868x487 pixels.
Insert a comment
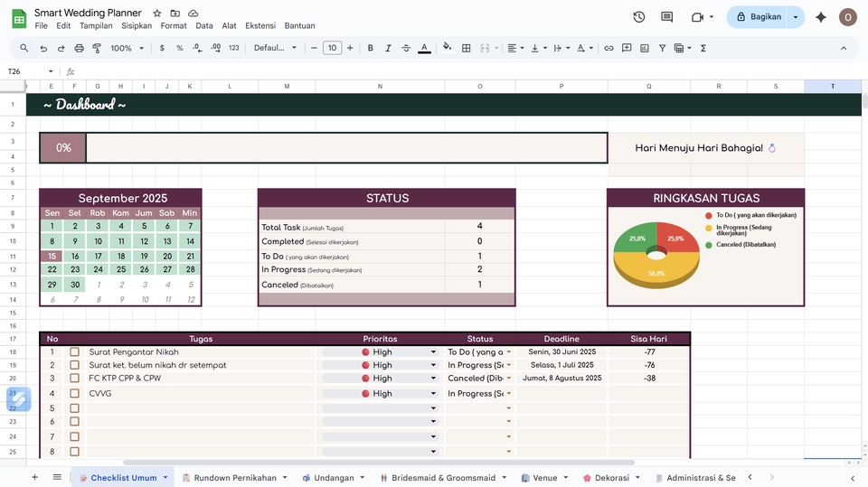tap(627, 48)
